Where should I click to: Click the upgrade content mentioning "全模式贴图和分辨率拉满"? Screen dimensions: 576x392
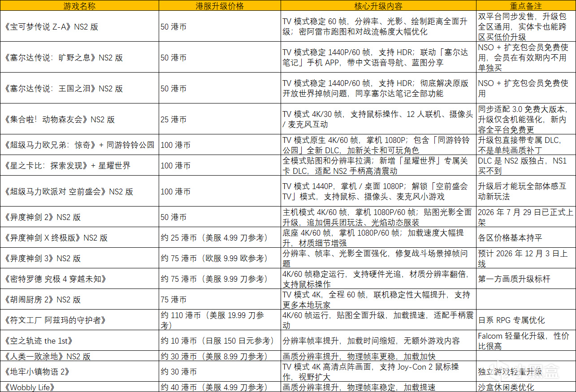[379, 165]
